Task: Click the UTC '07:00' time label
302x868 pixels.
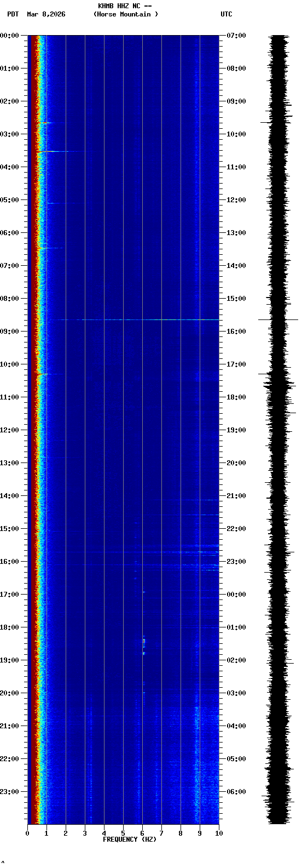Action: pos(236,36)
